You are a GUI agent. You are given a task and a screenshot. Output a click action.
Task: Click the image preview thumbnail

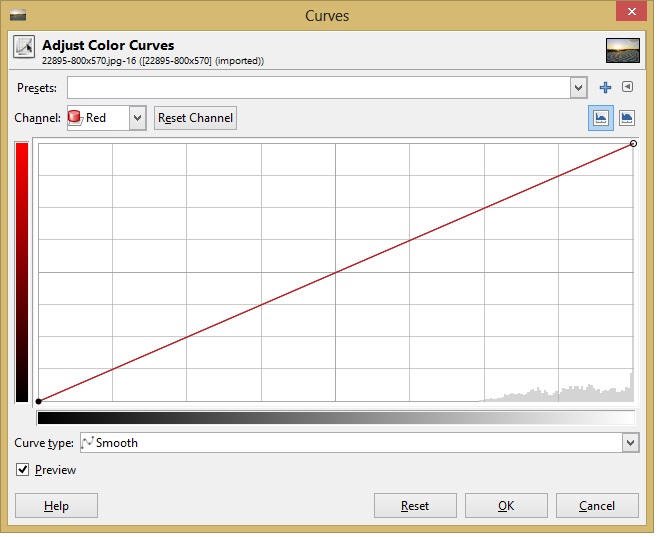(622, 50)
